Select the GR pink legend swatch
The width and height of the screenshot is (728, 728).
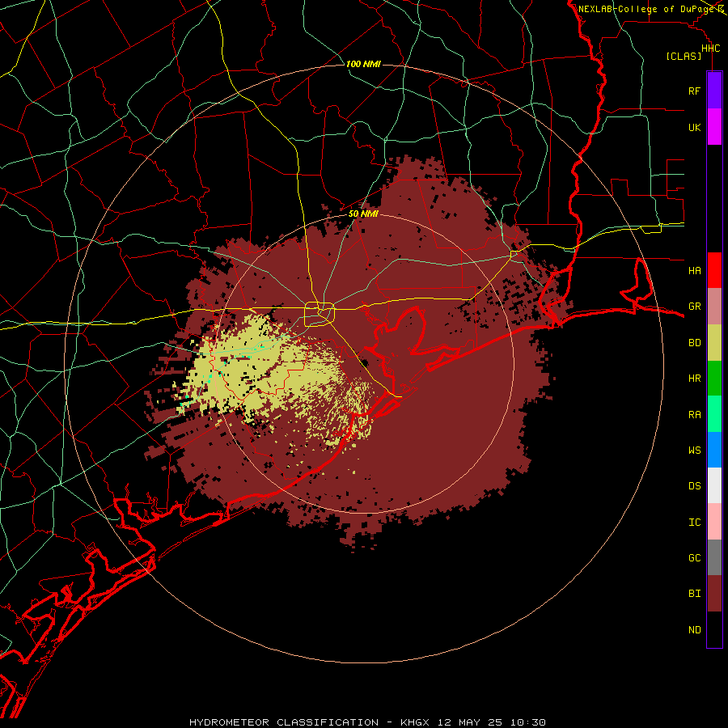tap(714, 307)
